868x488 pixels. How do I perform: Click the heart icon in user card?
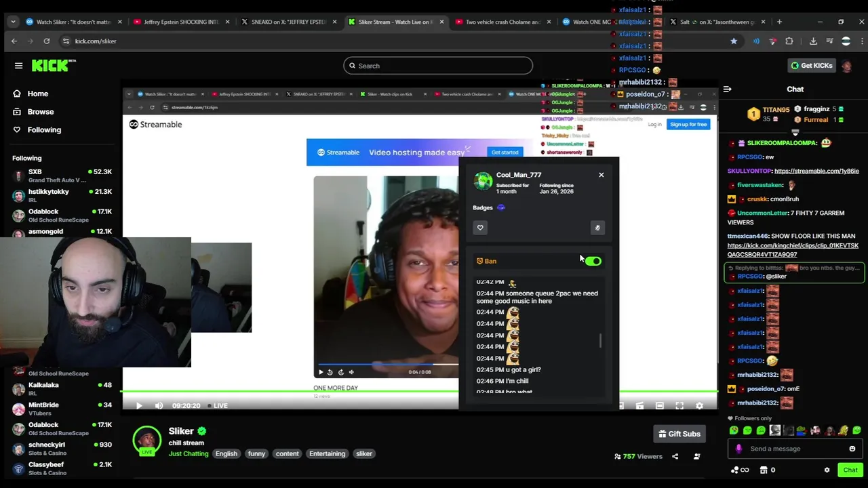[480, 228]
